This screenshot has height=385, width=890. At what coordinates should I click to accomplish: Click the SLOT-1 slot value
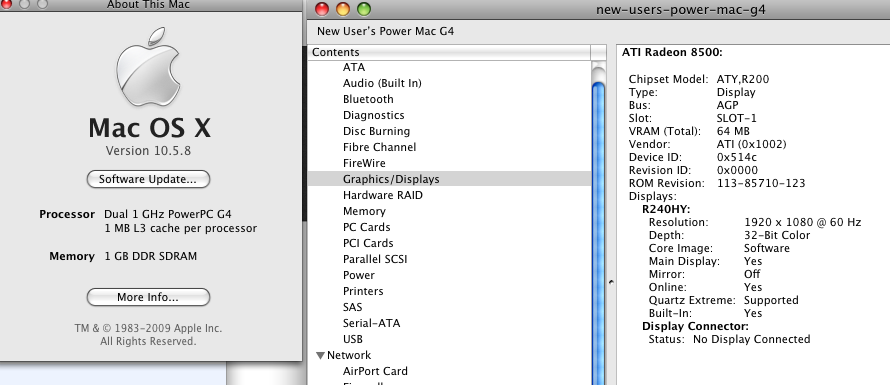point(736,118)
